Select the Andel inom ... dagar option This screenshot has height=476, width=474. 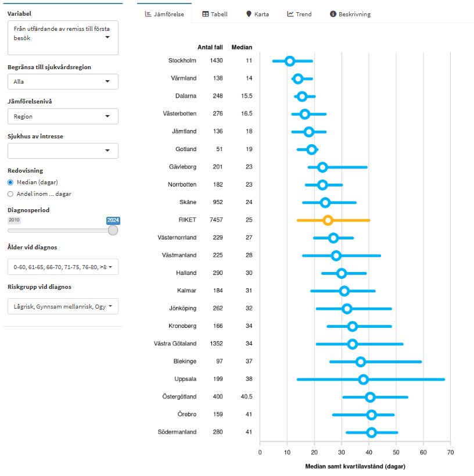pyautogui.click(x=10, y=194)
